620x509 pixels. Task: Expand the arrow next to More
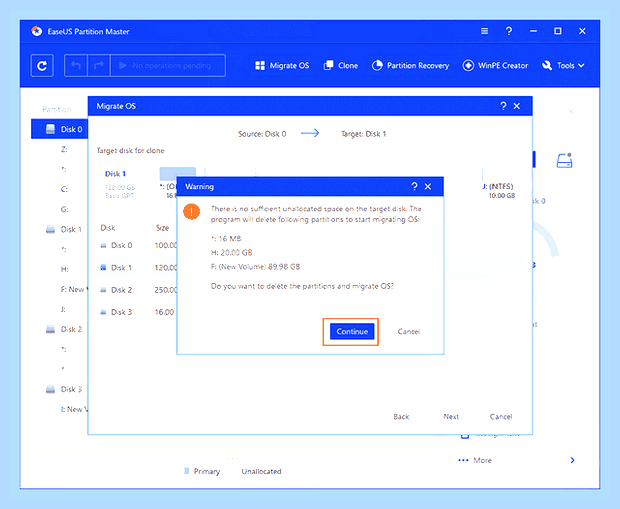tap(572, 460)
